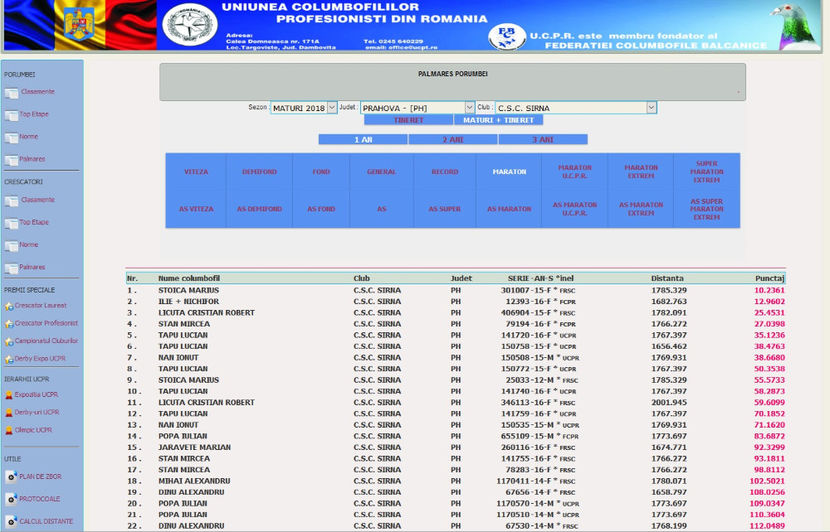The width and height of the screenshot is (830, 532).
Task: Select the AS MARATON category button
Action: (509, 209)
